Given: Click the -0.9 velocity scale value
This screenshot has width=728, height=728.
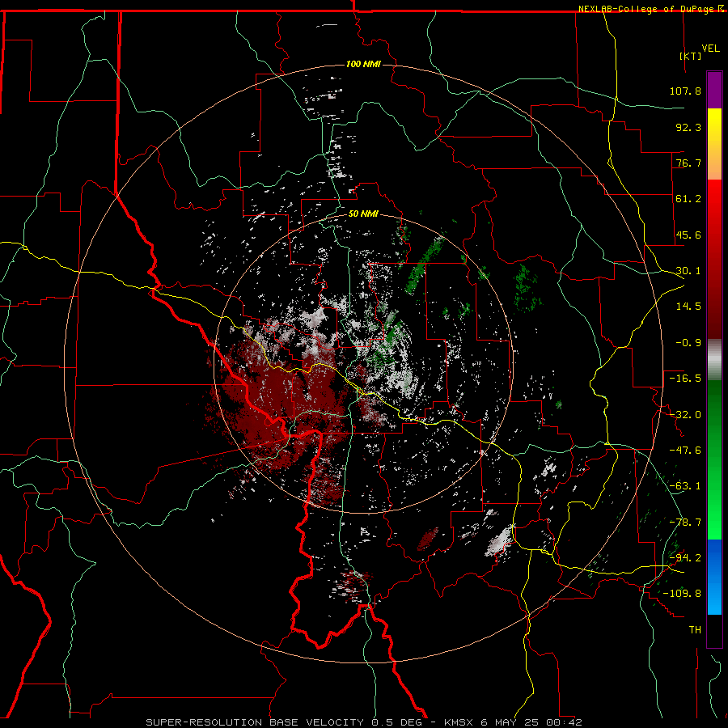Looking at the screenshot, I should pyautogui.click(x=688, y=343).
